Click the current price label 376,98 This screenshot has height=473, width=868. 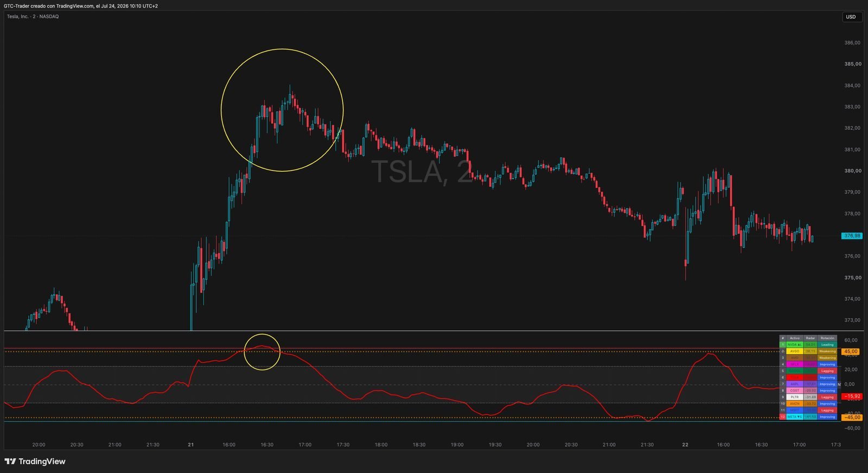852,236
